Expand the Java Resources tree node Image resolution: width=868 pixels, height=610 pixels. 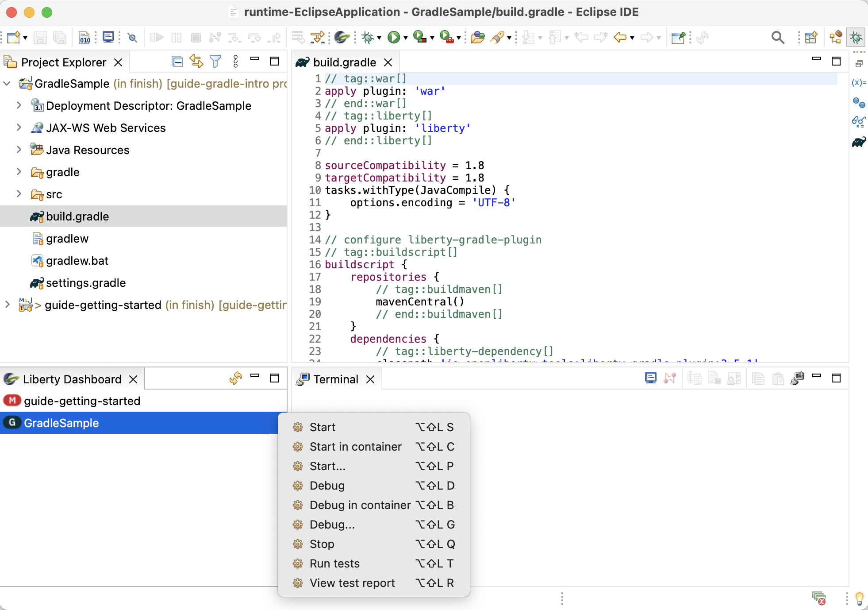19,151
